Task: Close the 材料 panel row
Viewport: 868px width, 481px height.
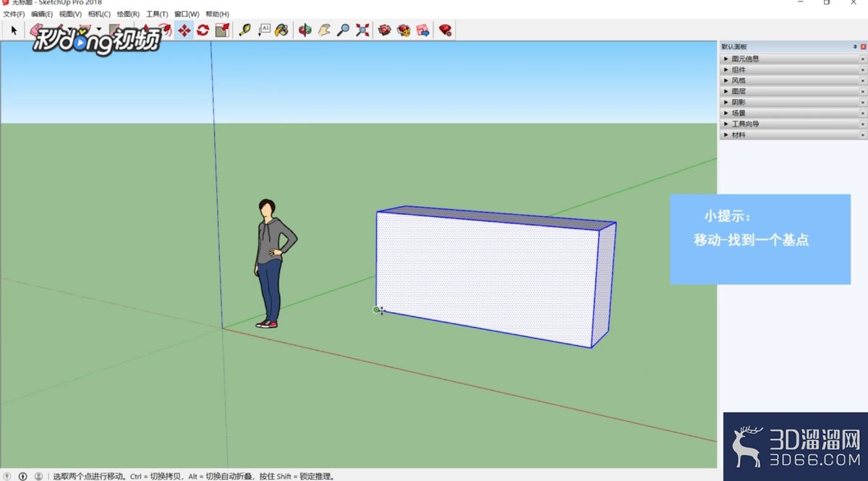Action: (862, 135)
